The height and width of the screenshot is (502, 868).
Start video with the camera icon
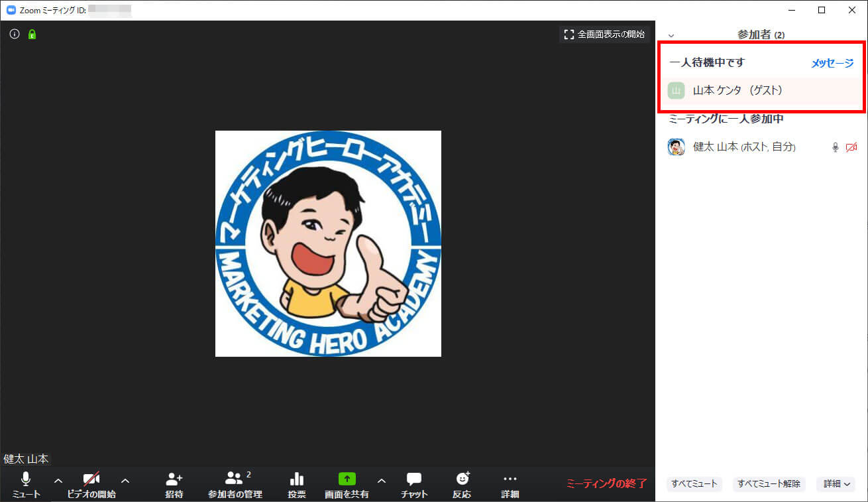[91, 485]
